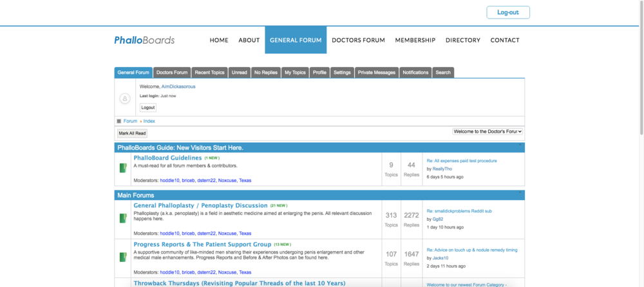
Task: Open the My Topics tab
Action: coord(295,72)
